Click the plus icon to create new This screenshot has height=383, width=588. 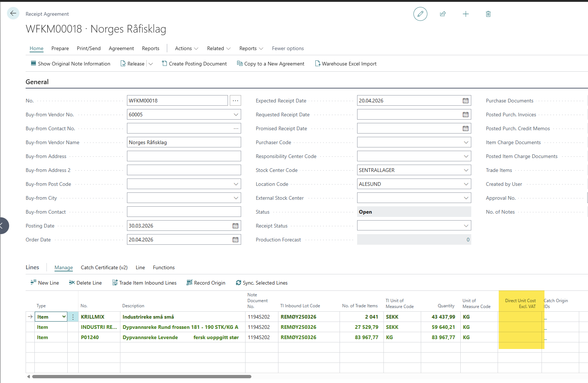click(465, 14)
